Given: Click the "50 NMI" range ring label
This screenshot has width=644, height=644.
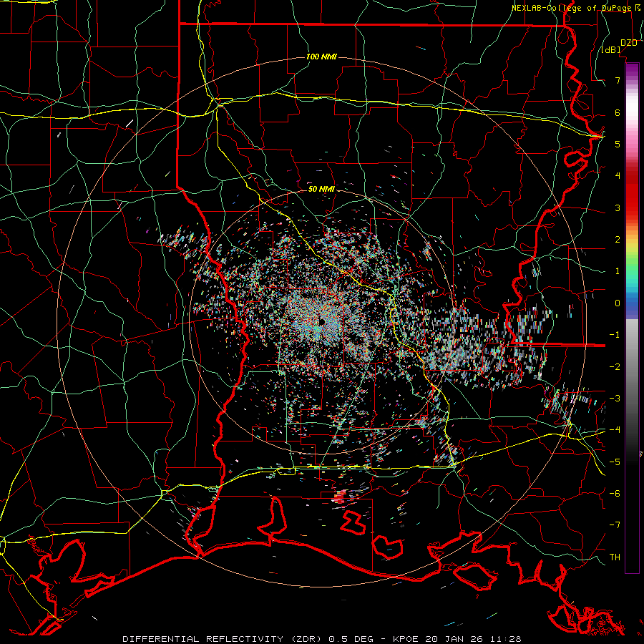Looking at the screenshot, I should point(321,189).
